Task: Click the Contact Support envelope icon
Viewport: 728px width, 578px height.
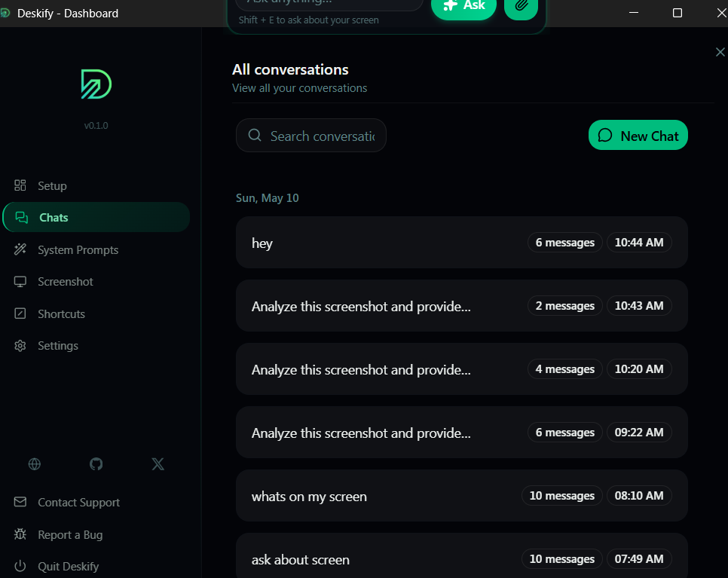Action: [20, 502]
